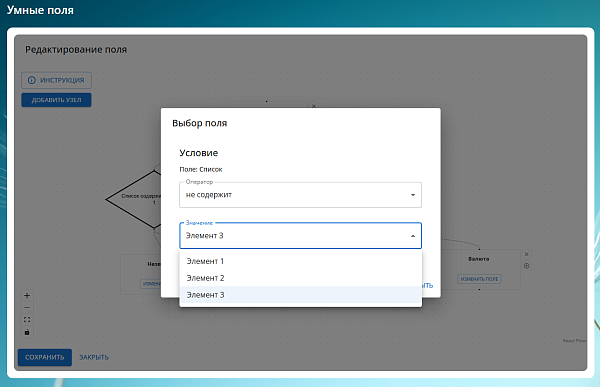Viewport: 600px width, 387px height.
Task: Click the React Flow attribution link
Action: point(574,340)
